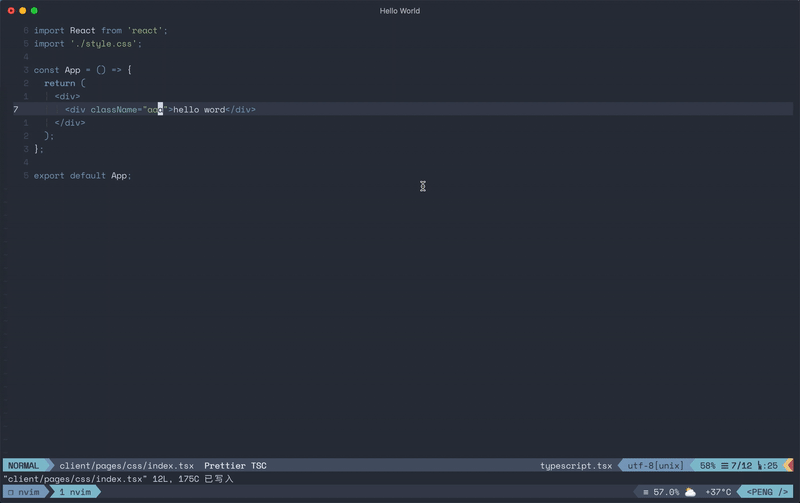Click the memory icon beside 57.0%
This screenshot has height=503, width=800.
645,492
